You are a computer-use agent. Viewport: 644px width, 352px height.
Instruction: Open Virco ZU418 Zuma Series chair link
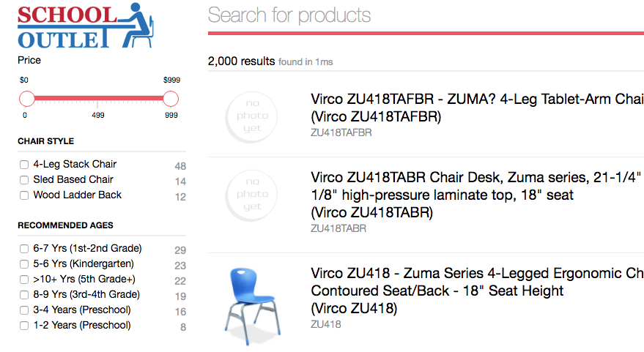pos(477,291)
